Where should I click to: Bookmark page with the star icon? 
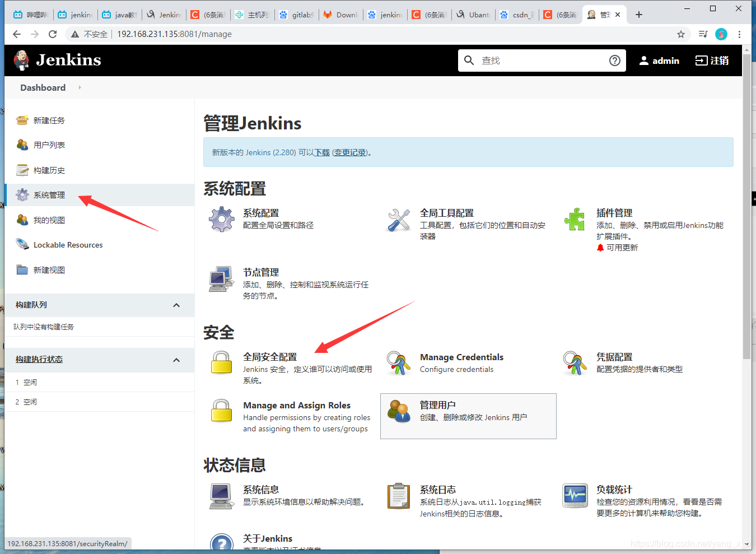(681, 34)
